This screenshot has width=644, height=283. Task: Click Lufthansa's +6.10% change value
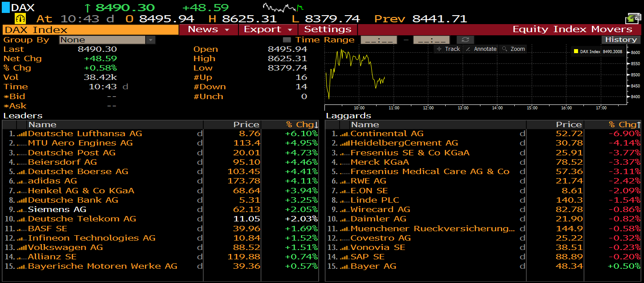[301, 134]
